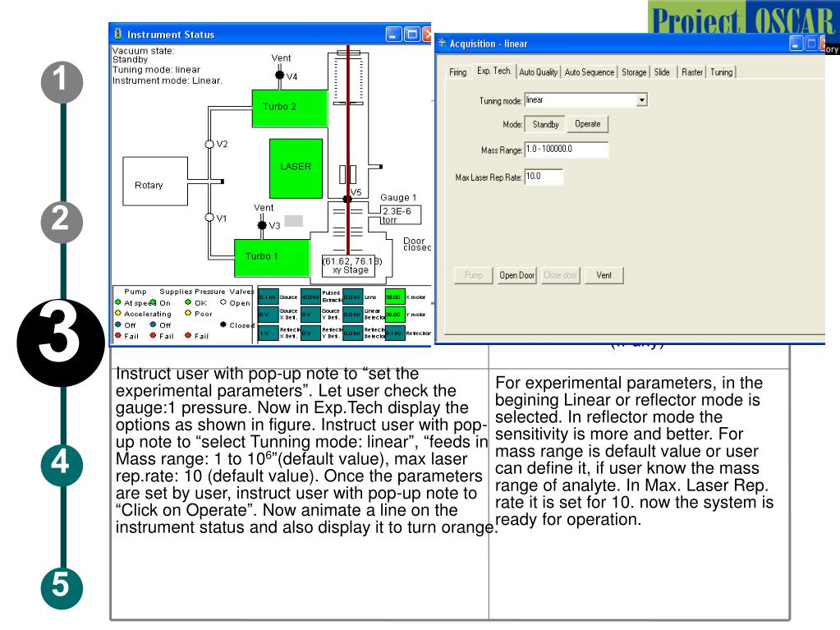Image resolution: width=840 pixels, height=630 pixels.
Task: Click the yellow 'Accelerating' pump legend dot
Action: click(118, 313)
